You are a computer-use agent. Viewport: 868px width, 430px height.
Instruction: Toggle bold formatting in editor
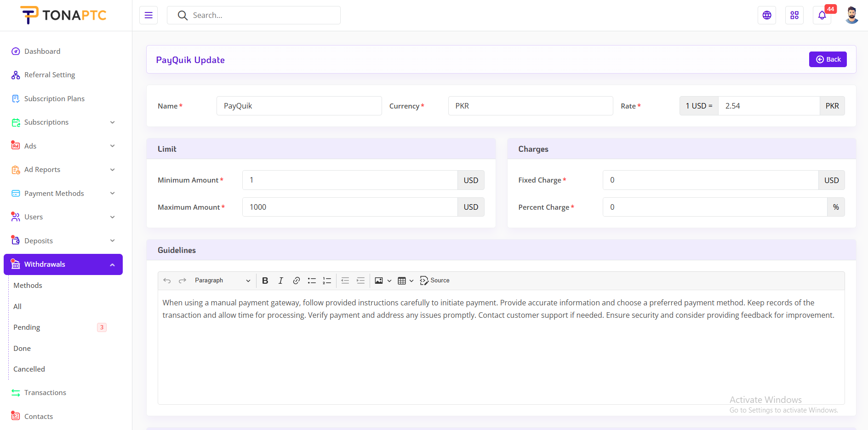pos(265,281)
